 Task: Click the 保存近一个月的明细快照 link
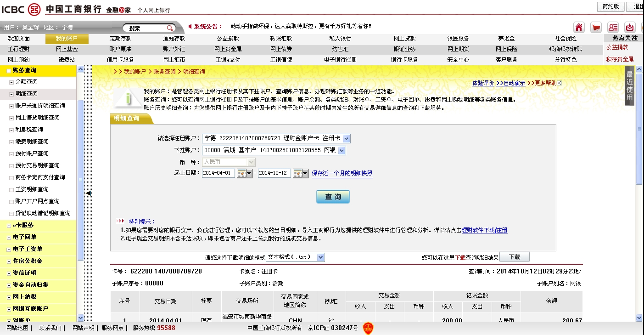click(342, 173)
